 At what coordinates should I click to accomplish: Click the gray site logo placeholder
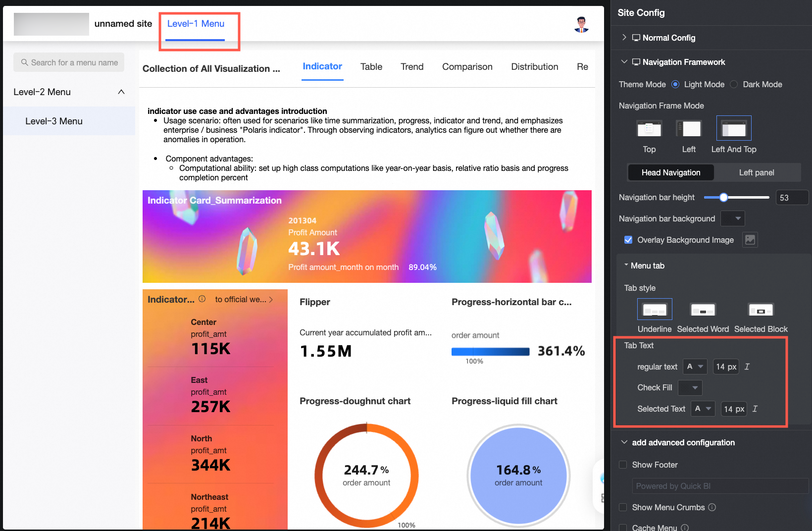click(51, 24)
